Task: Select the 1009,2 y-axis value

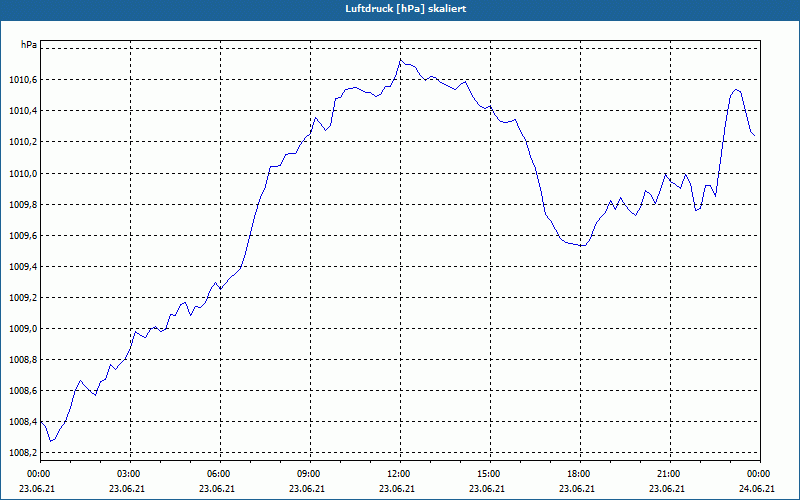Action: (23, 297)
